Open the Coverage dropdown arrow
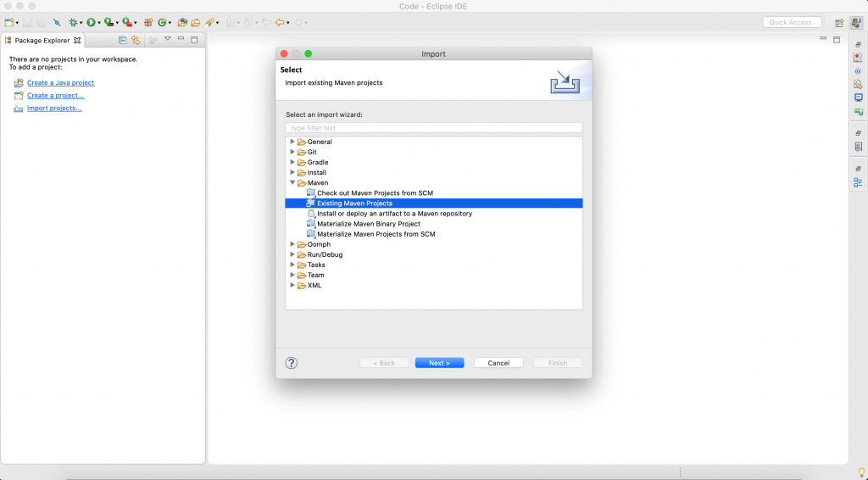This screenshot has height=480, width=868. click(x=117, y=23)
